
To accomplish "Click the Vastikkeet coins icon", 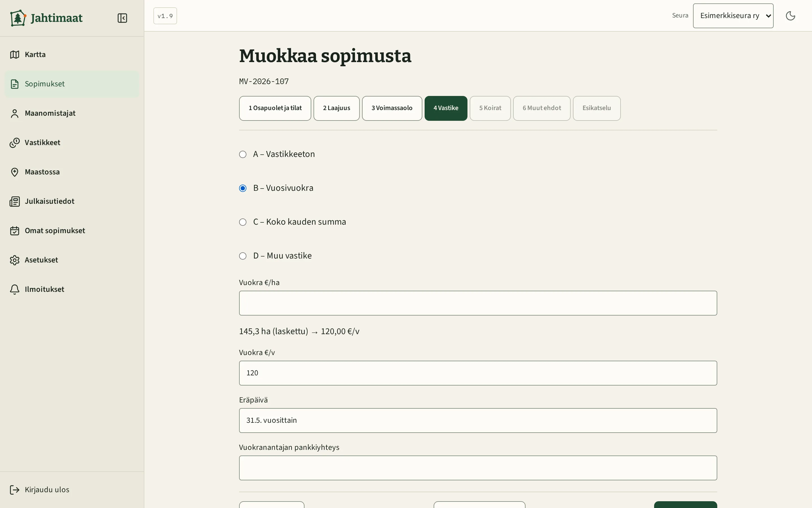I will pos(14,143).
